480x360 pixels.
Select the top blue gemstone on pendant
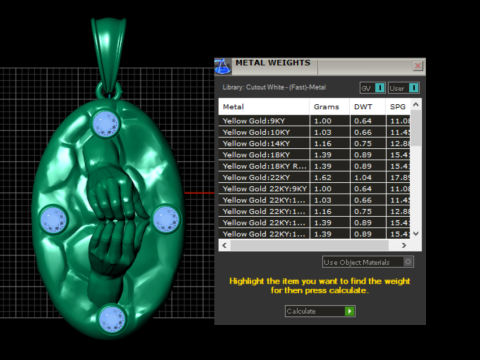[106, 124]
